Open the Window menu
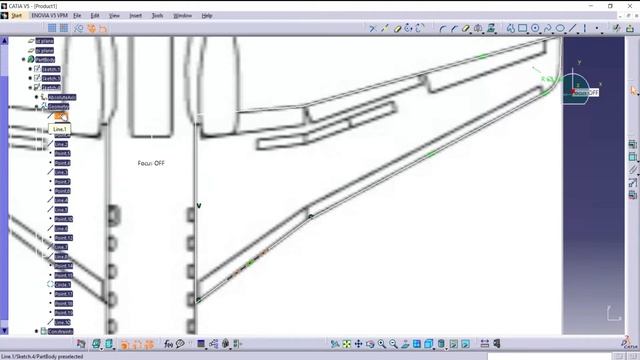 [182, 16]
